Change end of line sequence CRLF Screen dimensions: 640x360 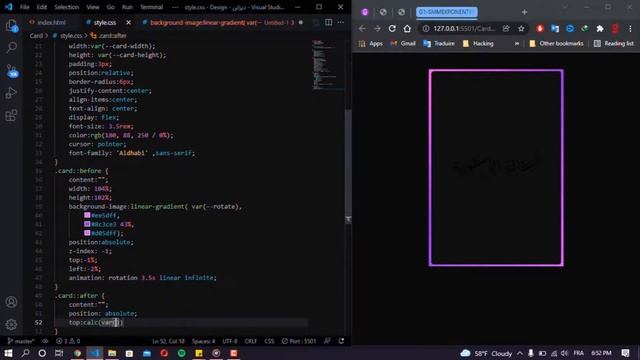pyautogui.click(x=251, y=341)
